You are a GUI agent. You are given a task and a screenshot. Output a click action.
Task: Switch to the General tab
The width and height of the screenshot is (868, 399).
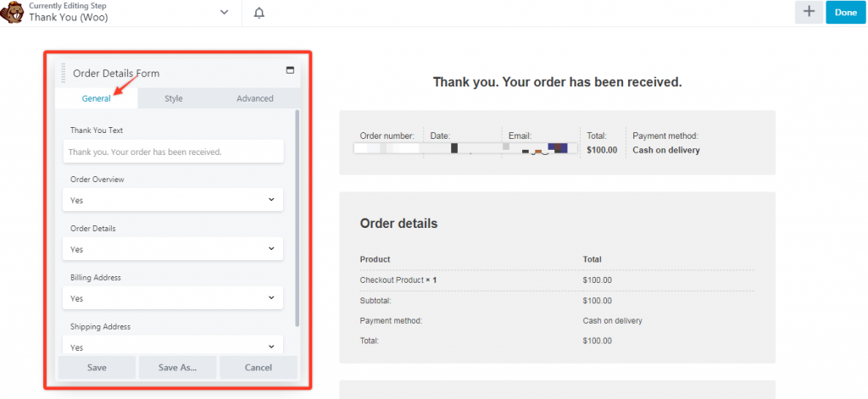(x=97, y=98)
